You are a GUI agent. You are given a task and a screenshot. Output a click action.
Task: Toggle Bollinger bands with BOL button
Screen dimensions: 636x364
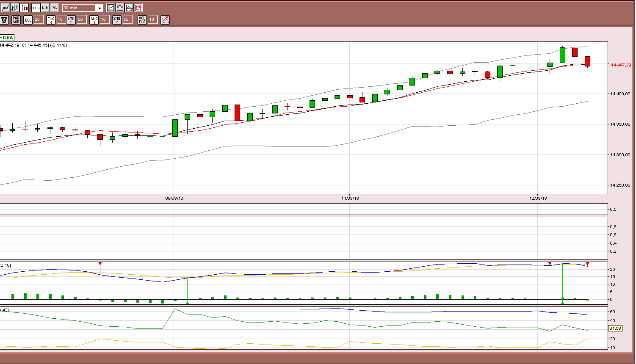(28, 19)
